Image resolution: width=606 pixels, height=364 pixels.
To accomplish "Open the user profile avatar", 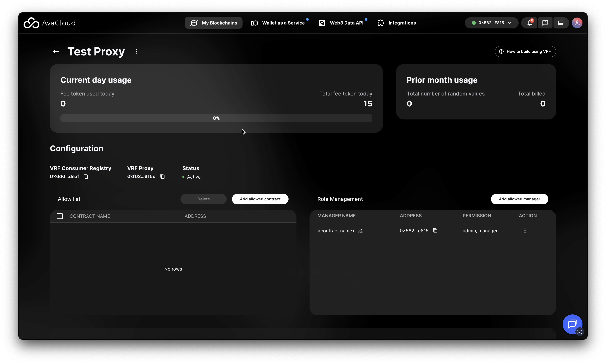I will tap(577, 23).
